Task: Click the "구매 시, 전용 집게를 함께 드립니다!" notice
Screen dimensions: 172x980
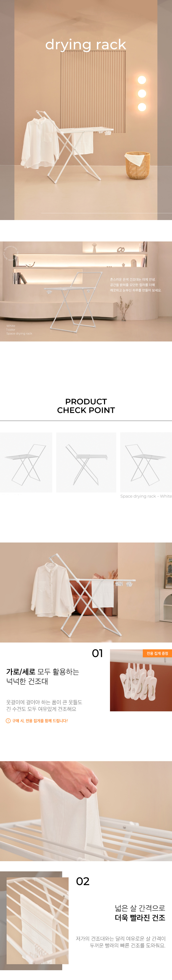Action: pos(40,721)
